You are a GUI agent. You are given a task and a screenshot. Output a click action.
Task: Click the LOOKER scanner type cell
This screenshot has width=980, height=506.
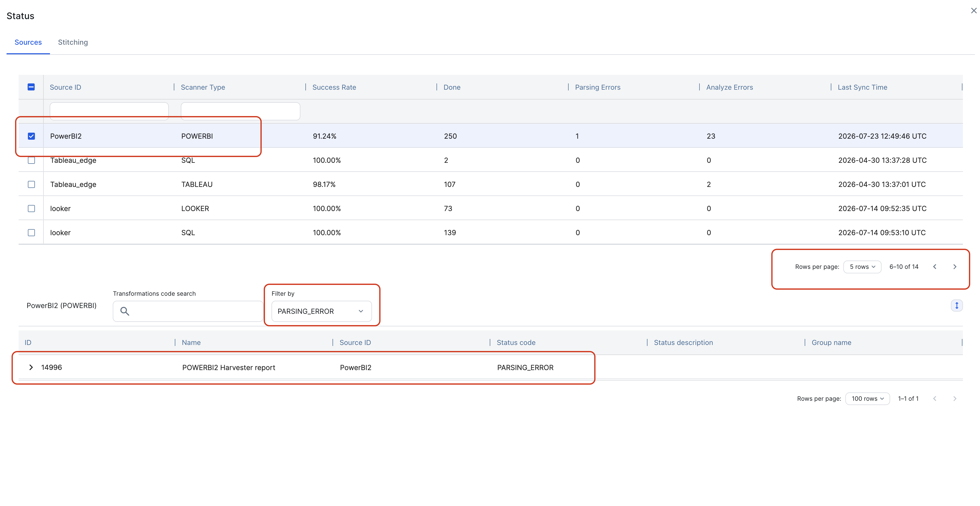click(195, 209)
